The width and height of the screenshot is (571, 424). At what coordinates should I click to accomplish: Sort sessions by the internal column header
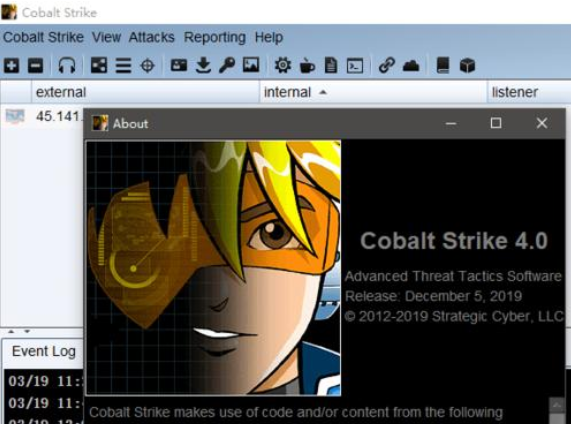click(x=373, y=92)
